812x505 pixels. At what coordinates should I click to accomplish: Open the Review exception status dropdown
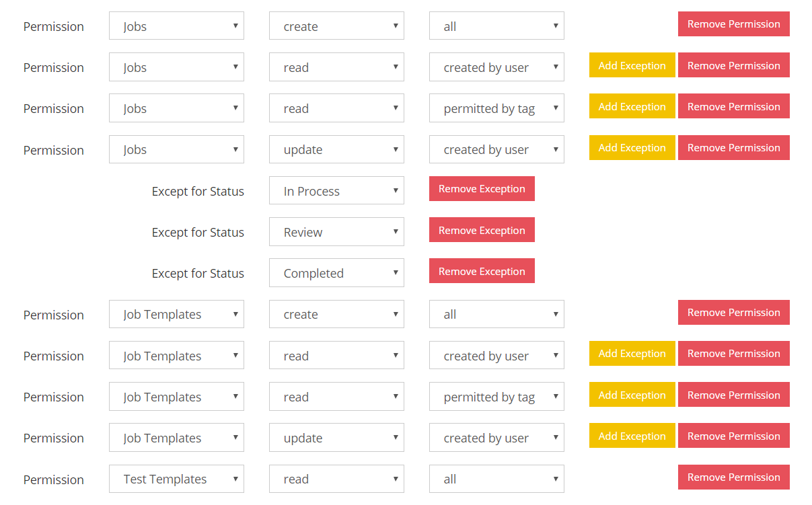pos(336,232)
